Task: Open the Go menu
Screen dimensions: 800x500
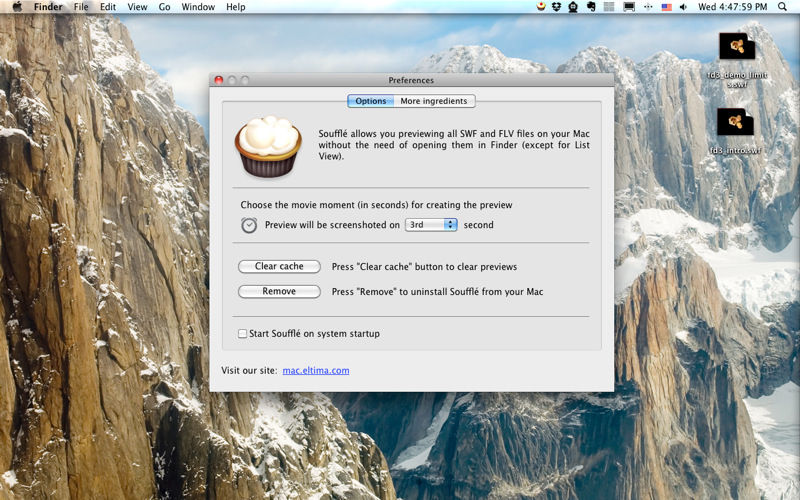Action: tap(164, 7)
